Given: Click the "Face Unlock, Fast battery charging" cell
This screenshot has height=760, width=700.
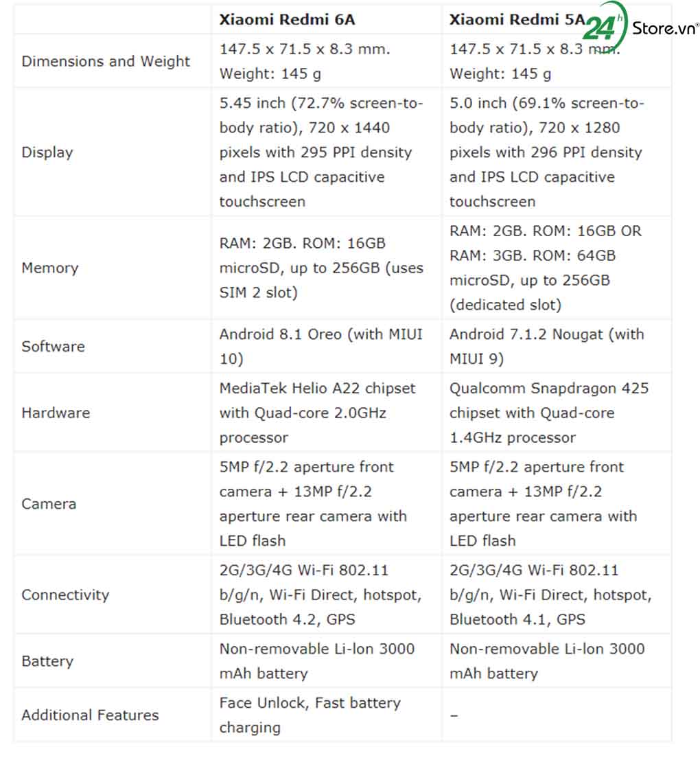Looking at the screenshot, I should pyautogui.click(x=310, y=715).
